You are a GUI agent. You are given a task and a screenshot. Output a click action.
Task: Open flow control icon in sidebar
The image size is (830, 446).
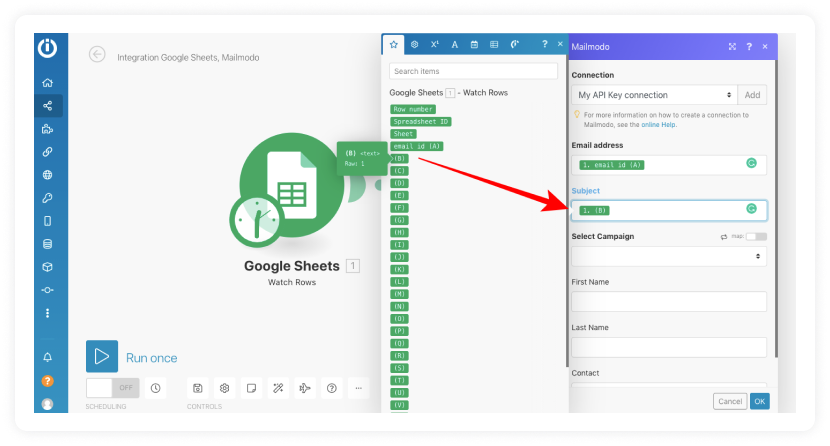click(x=48, y=290)
